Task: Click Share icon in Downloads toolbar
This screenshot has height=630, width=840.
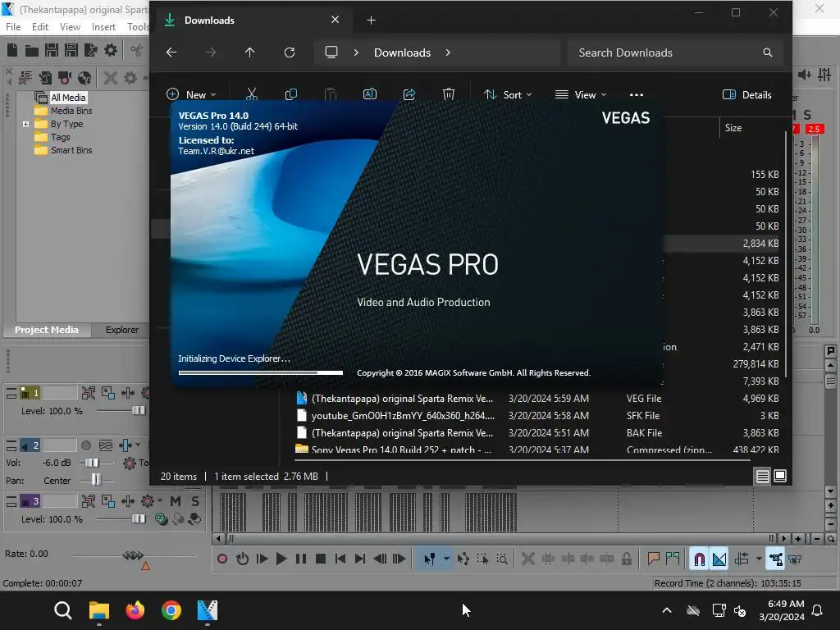Action: point(409,95)
